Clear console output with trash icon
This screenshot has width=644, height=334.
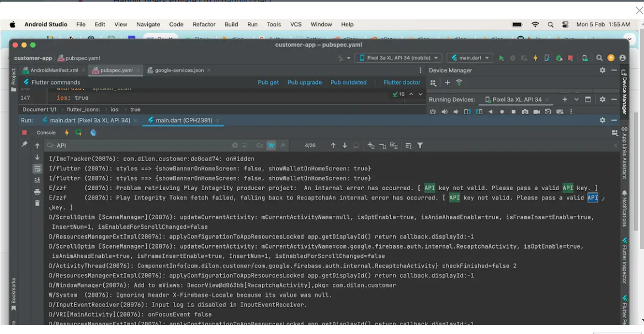tap(38, 203)
